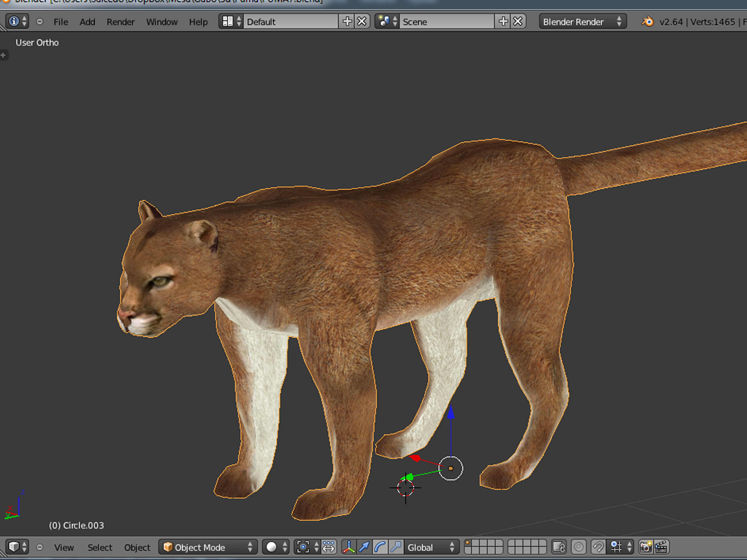This screenshot has height=560, width=747.
Task: Toggle the 3D manipulator widget icon
Action: [x=349, y=547]
